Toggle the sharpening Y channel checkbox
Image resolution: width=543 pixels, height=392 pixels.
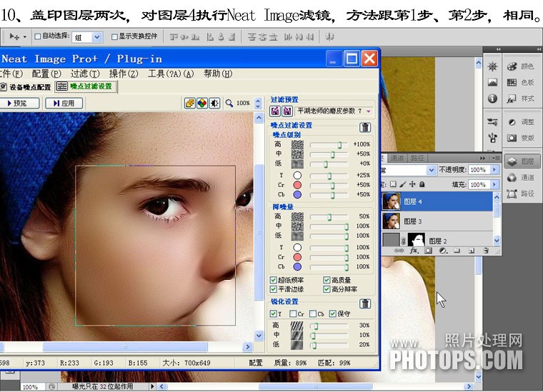pos(273,313)
